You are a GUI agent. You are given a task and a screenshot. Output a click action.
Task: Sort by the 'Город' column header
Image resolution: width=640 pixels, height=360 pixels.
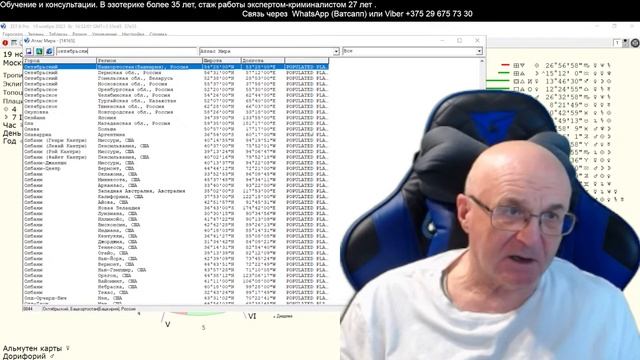60,60
